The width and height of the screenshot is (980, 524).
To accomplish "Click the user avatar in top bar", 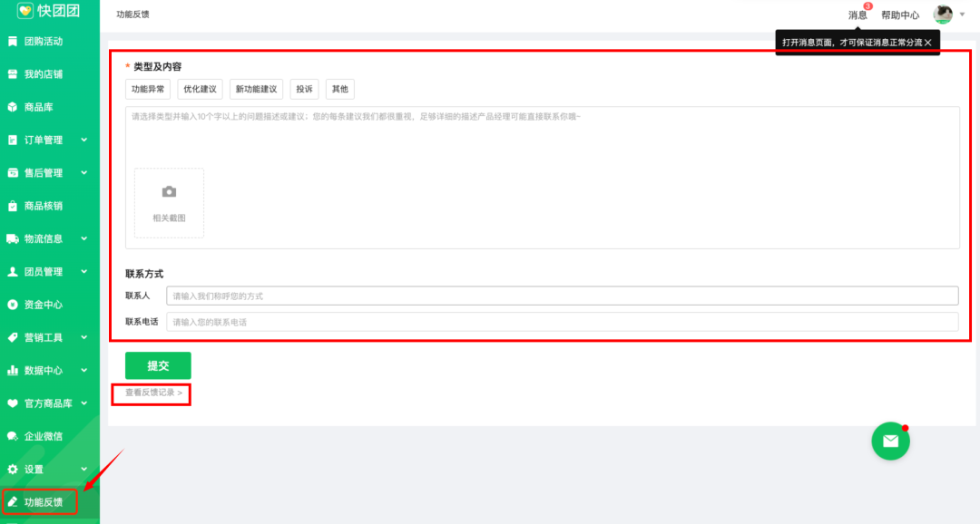I will (943, 15).
